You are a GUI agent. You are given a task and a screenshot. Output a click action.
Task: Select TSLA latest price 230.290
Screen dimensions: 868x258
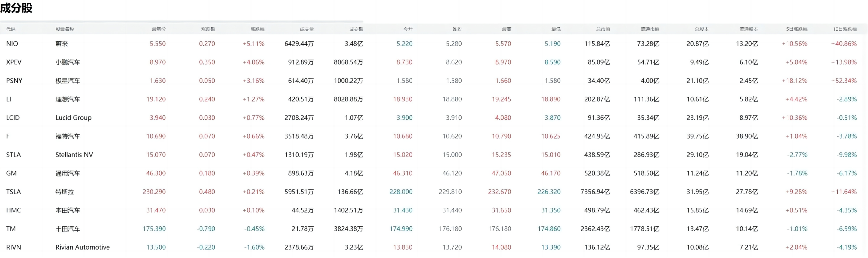[x=154, y=192]
